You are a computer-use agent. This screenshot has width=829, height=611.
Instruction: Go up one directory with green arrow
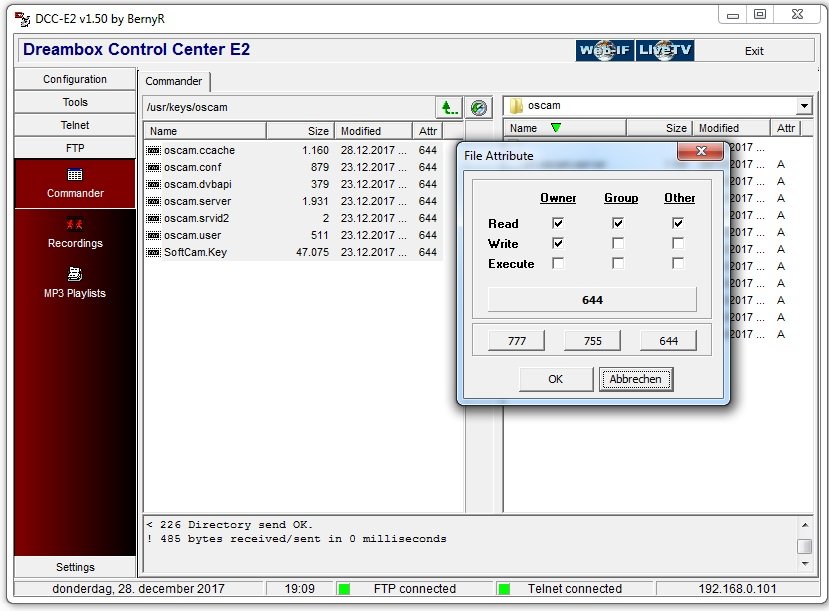coord(448,107)
